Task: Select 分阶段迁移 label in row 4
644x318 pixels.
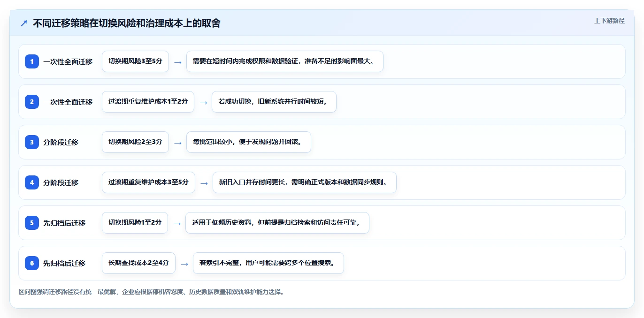Action: [x=61, y=182]
